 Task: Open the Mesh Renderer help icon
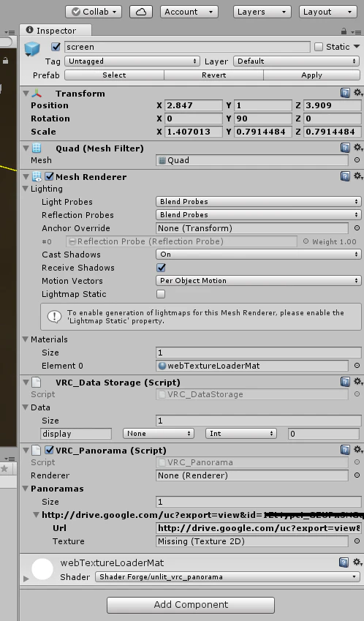tap(345, 176)
